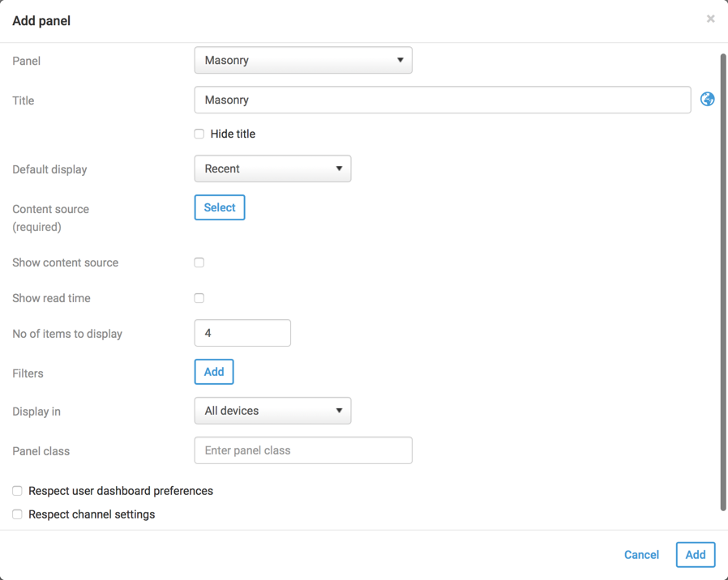
Task: Click the Add button next to Filters
Action: pyautogui.click(x=214, y=372)
